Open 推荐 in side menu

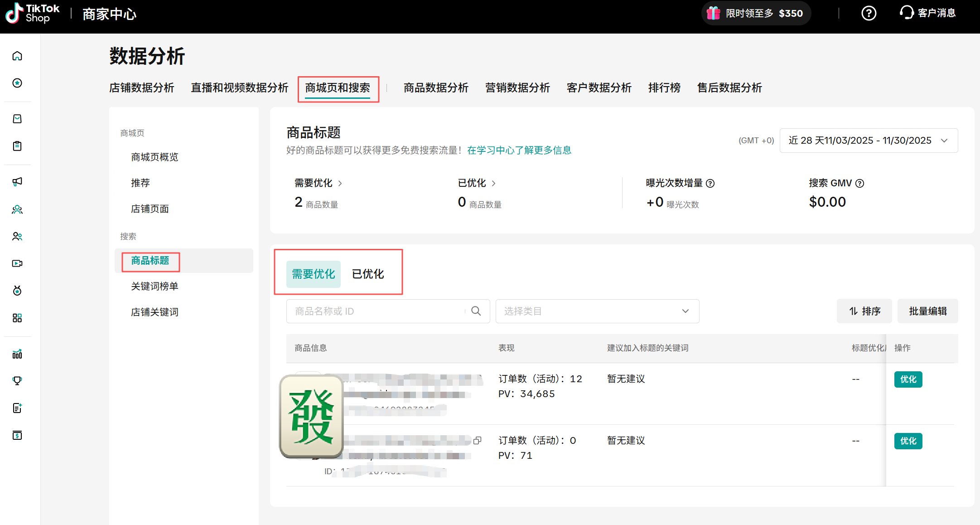140,183
